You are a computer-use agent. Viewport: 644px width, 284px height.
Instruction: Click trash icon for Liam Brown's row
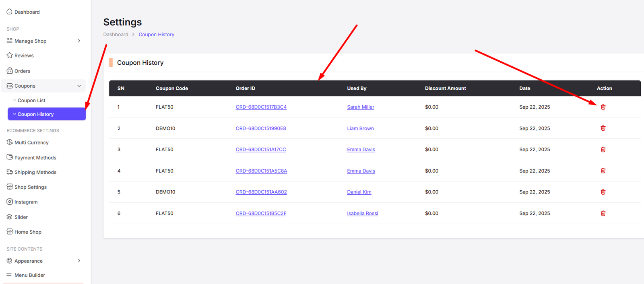pyautogui.click(x=603, y=128)
